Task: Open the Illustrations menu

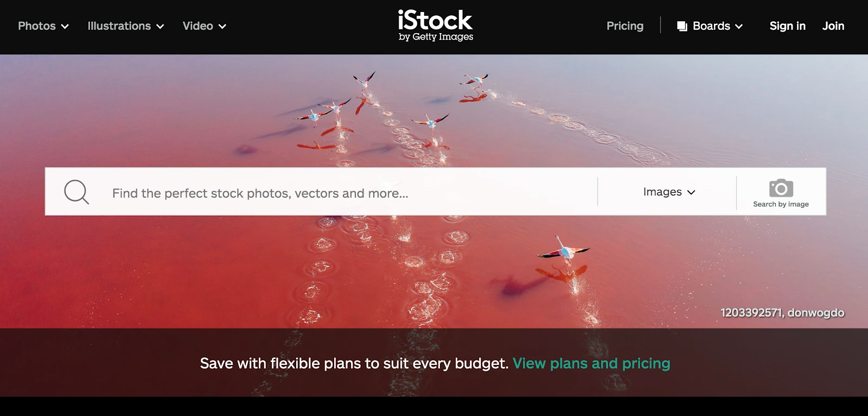Action: (126, 26)
